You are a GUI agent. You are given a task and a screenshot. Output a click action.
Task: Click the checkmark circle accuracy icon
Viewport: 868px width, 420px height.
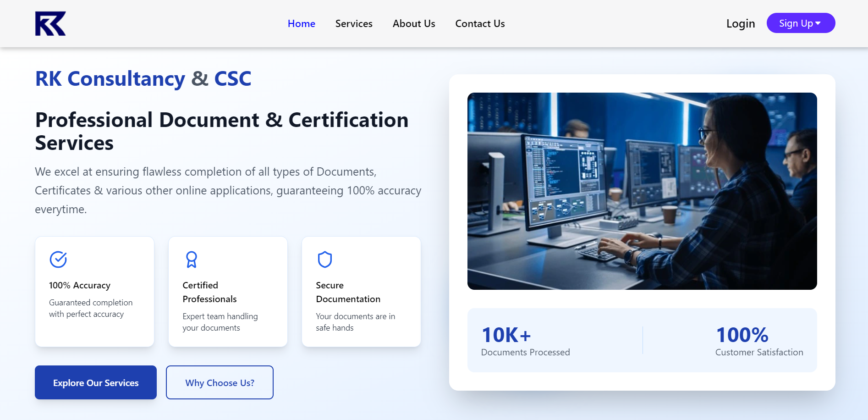(58, 260)
